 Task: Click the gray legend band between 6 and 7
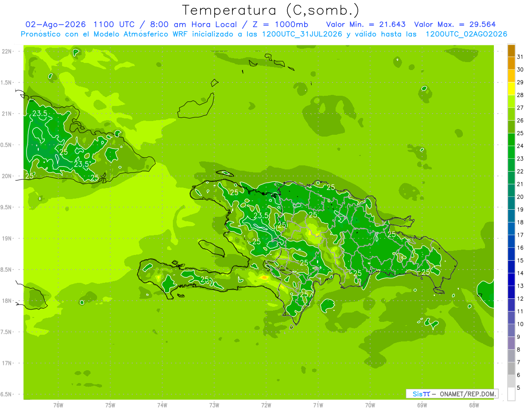coord(511,369)
